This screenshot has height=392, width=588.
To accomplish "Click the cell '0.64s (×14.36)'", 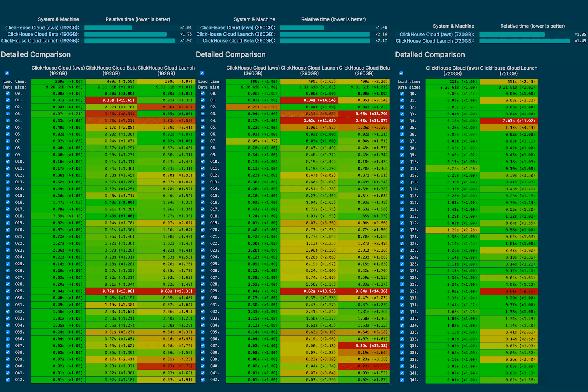I will (x=364, y=291).
